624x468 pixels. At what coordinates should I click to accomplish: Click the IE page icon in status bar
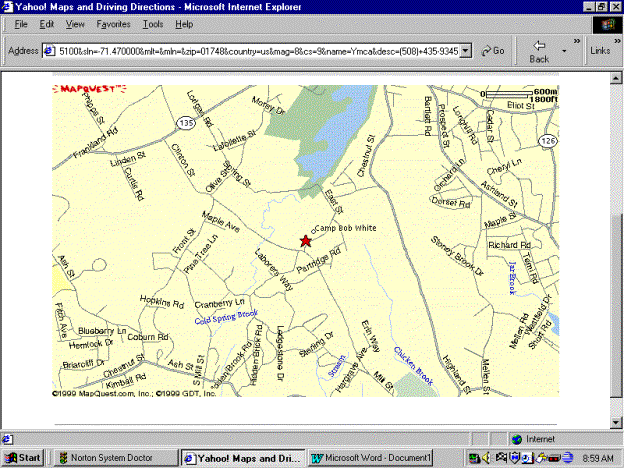click(7, 439)
